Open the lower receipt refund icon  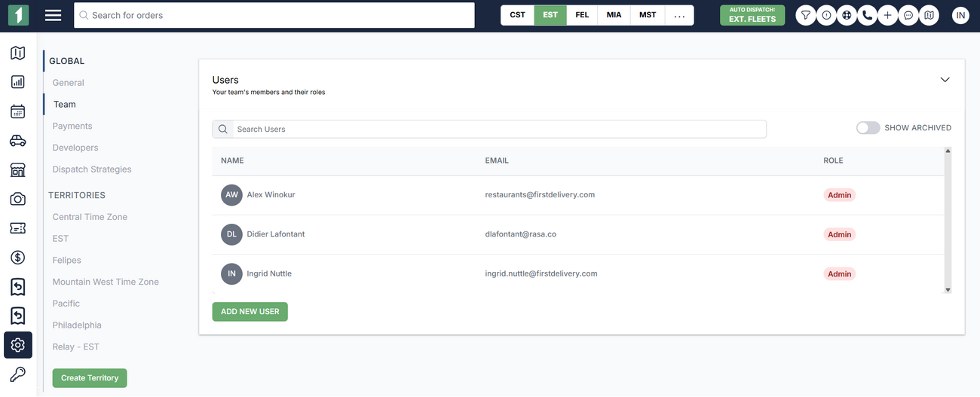pos(18,316)
